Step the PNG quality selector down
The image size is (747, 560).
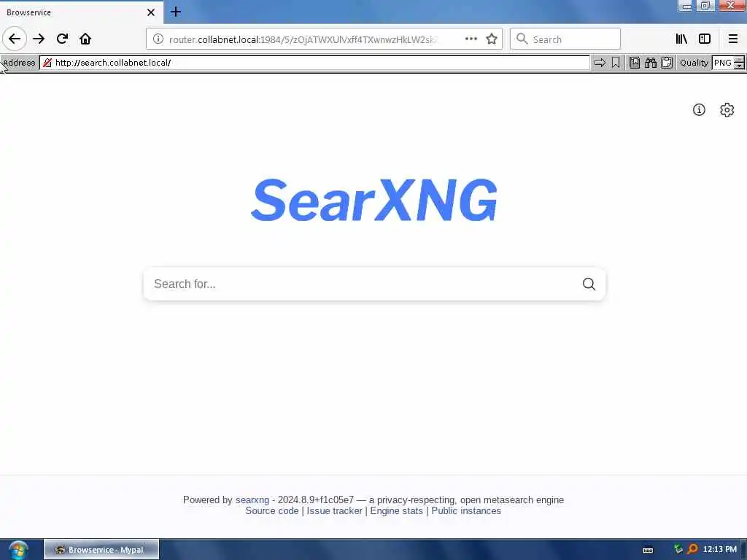click(x=739, y=66)
